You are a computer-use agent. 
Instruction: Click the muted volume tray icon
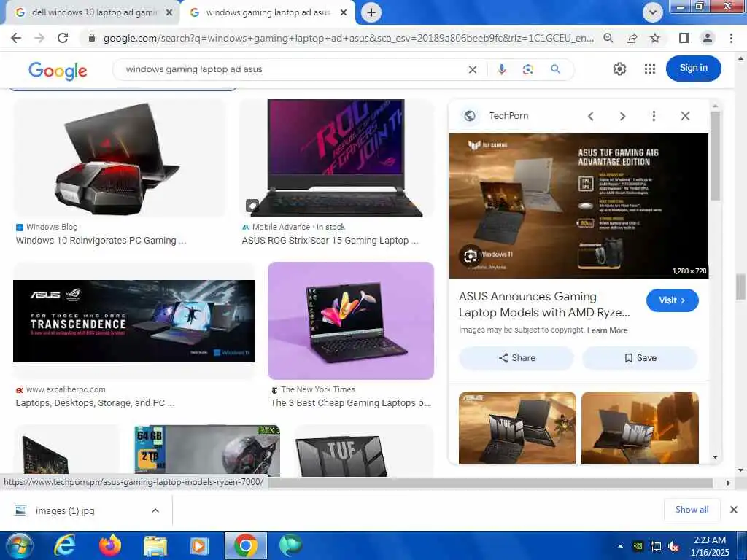coord(673,547)
